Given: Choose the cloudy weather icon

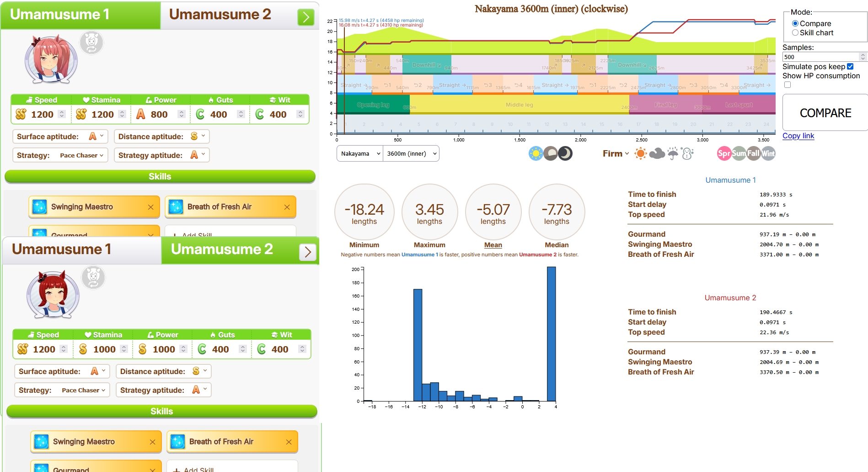Looking at the screenshot, I should point(657,153).
